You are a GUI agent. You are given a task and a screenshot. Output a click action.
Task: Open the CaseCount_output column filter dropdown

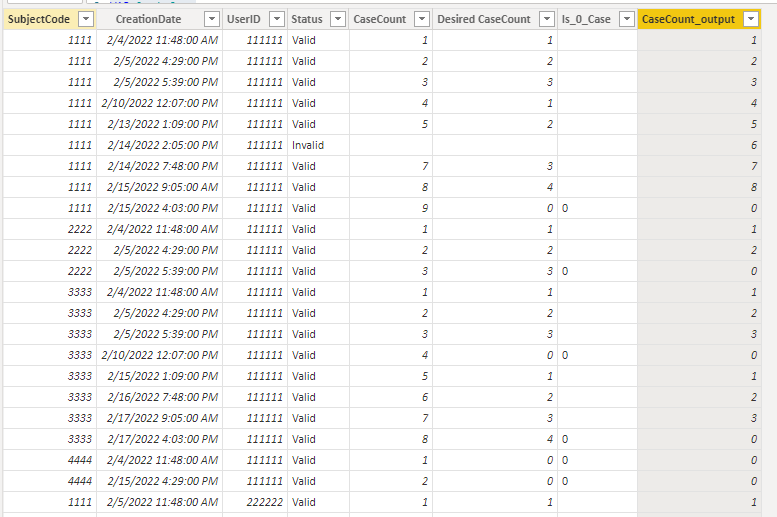pos(751,19)
